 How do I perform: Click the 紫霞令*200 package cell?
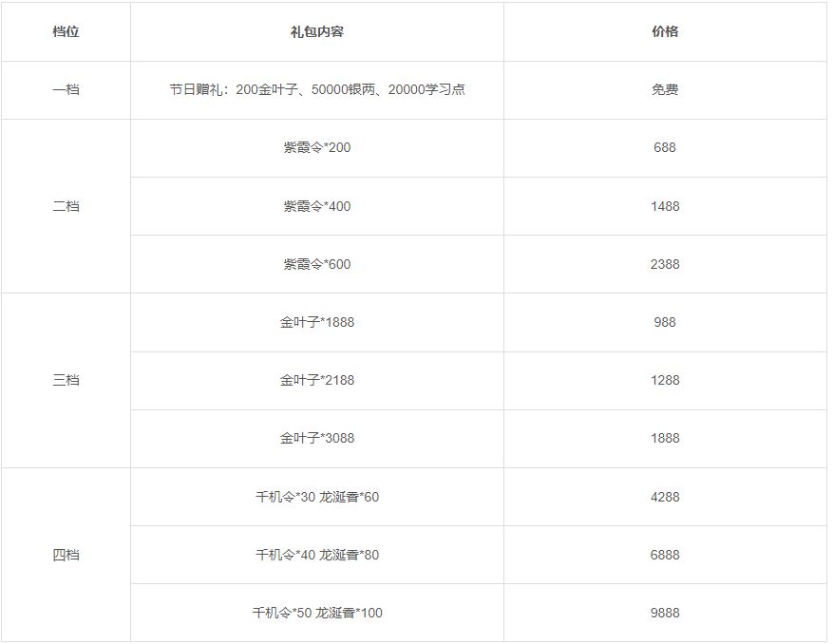click(x=317, y=148)
